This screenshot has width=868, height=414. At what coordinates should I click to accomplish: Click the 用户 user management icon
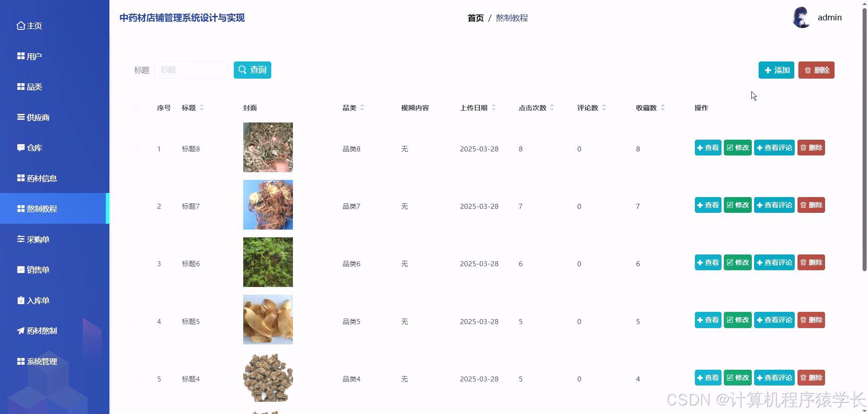click(x=20, y=56)
